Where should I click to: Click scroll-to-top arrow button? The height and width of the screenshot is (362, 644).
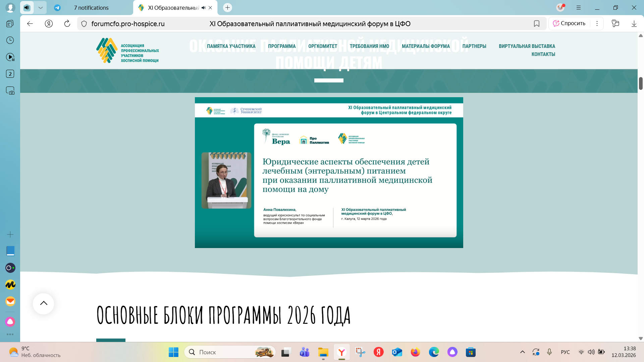tap(44, 303)
